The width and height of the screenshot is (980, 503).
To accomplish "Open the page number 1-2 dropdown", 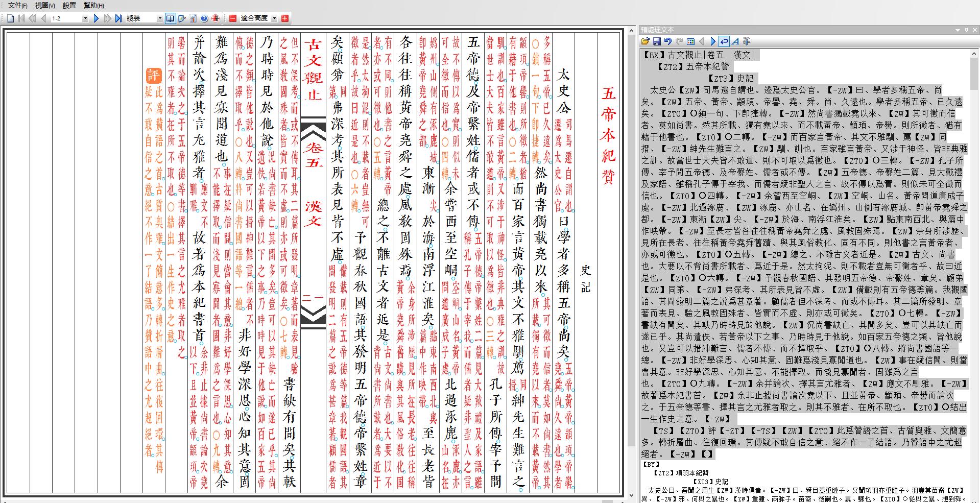I will pyautogui.click(x=85, y=18).
